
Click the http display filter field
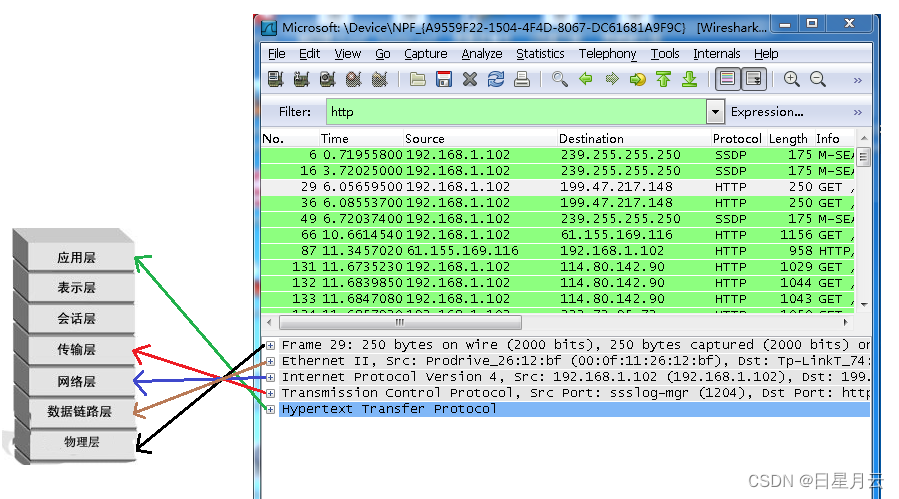tap(516, 112)
